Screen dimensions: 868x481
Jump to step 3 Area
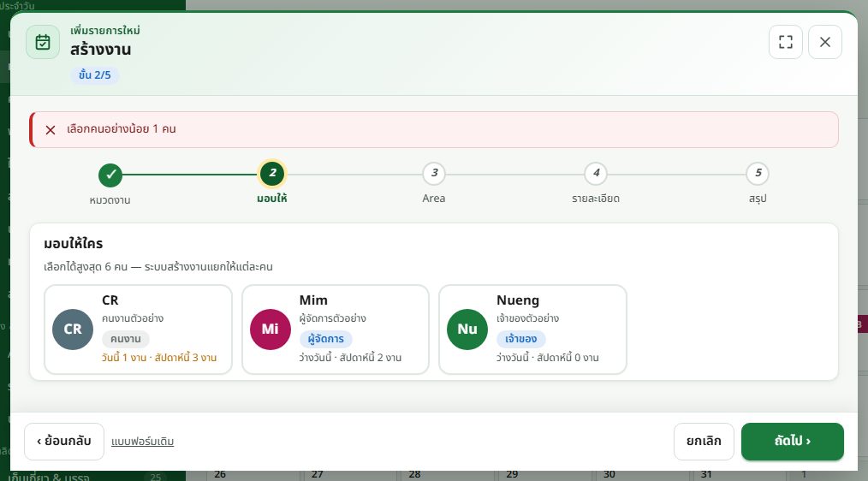pyautogui.click(x=435, y=174)
